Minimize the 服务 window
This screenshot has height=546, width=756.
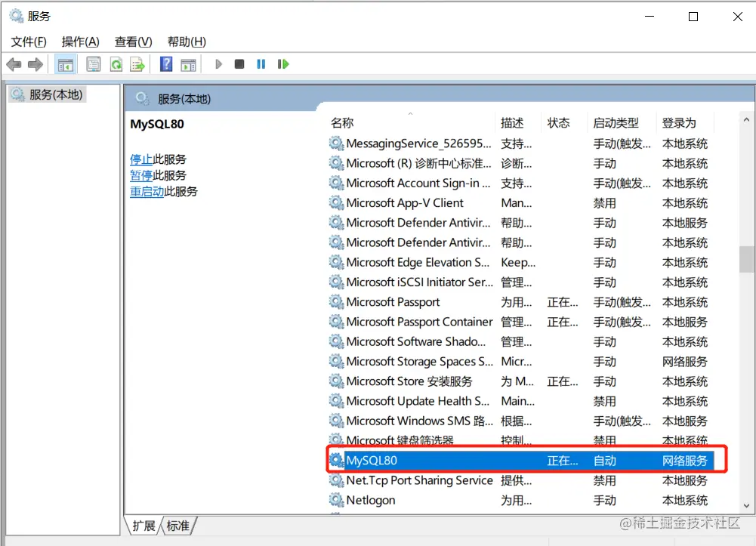coord(650,17)
